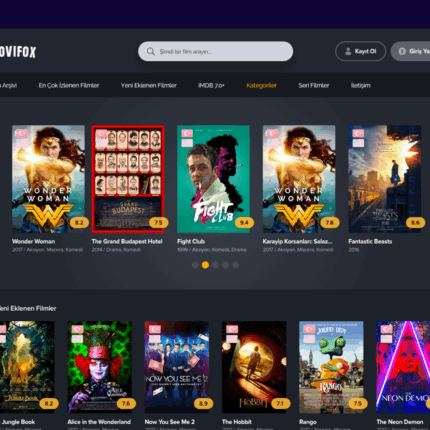430x430 pixels.
Task: Open the Kategoriler menu
Action: coord(261,85)
